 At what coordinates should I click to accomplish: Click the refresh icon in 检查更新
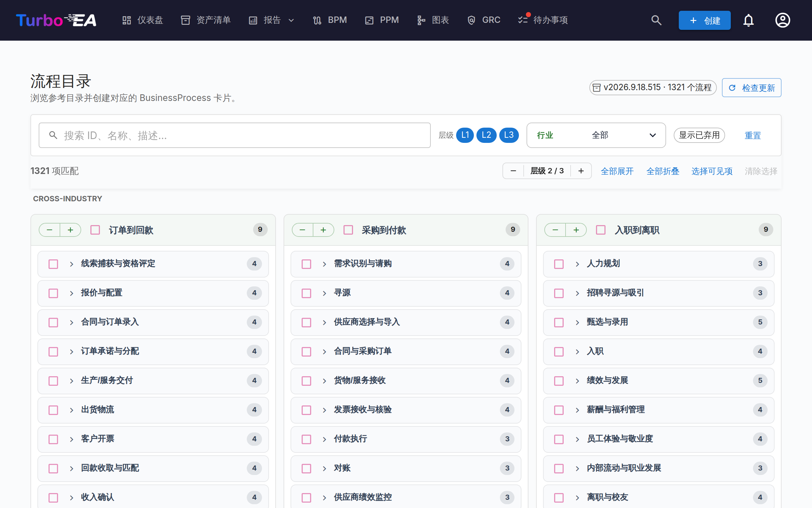coord(732,88)
